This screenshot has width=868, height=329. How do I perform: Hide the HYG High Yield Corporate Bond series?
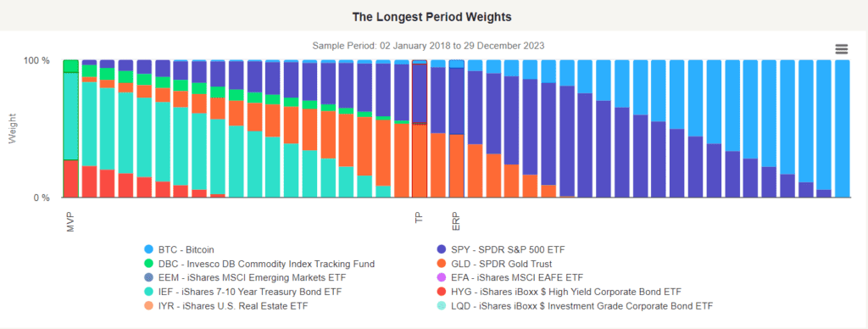559,292
